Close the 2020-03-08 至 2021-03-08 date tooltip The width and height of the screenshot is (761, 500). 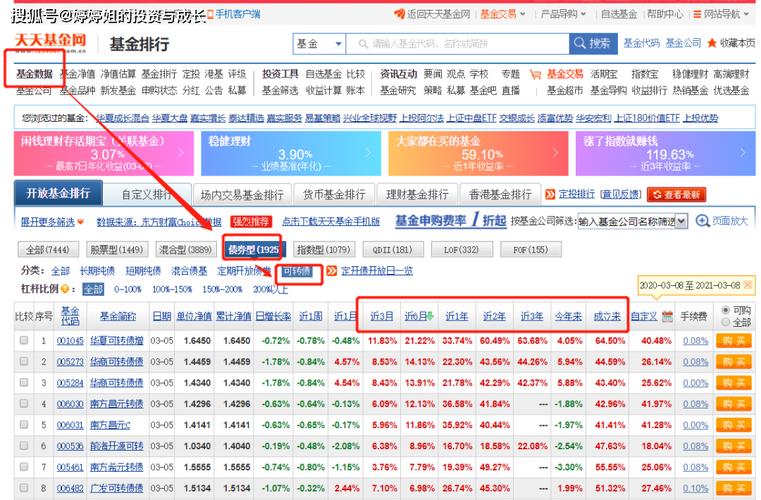[x=748, y=284]
